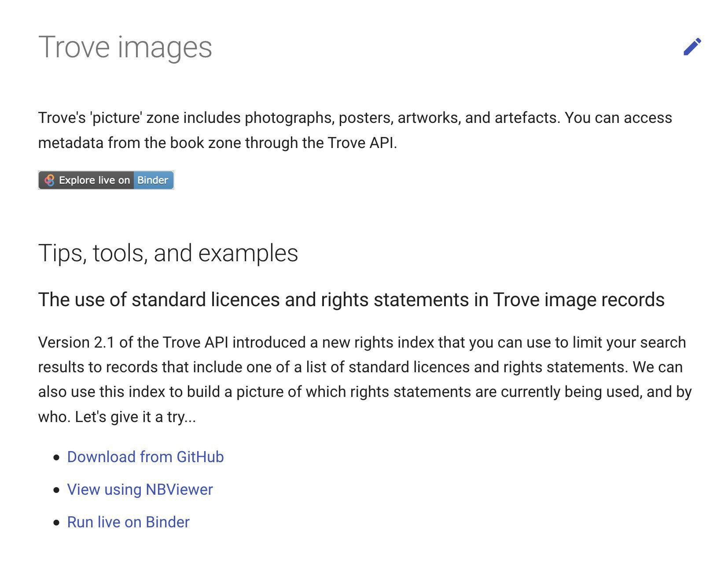Click the line starting 'results to records'

tap(360, 367)
